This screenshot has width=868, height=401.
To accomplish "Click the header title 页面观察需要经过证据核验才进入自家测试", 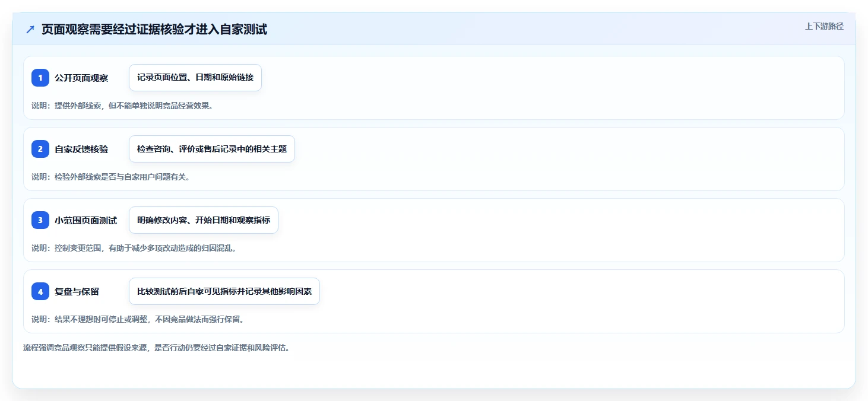I will (x=154, y=29).
